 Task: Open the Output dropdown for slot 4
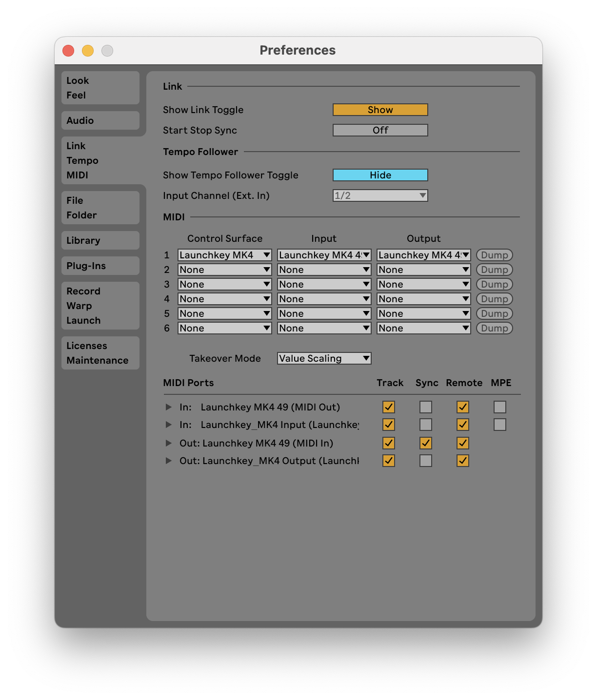[x=424, y=299]
